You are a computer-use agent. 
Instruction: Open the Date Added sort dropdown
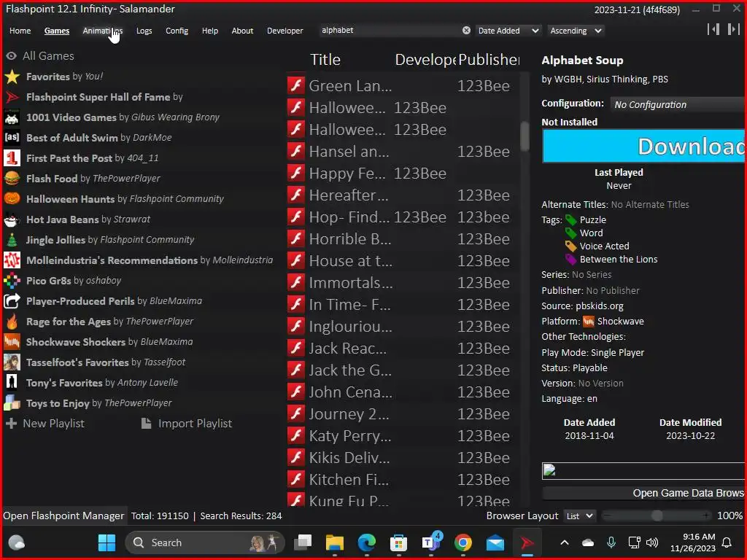pos(508,31)
